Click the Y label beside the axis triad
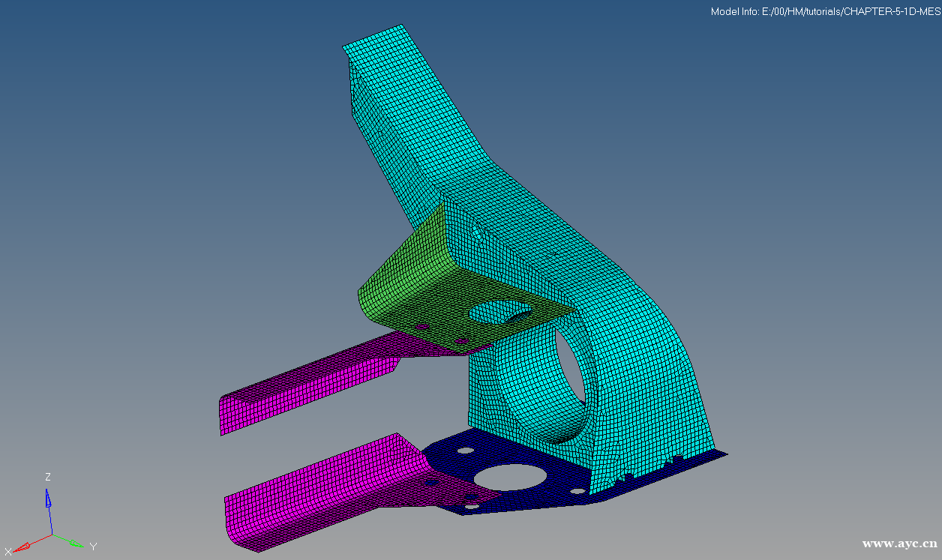The width and height of the screenshot is (942, 560). click(93, 547)
